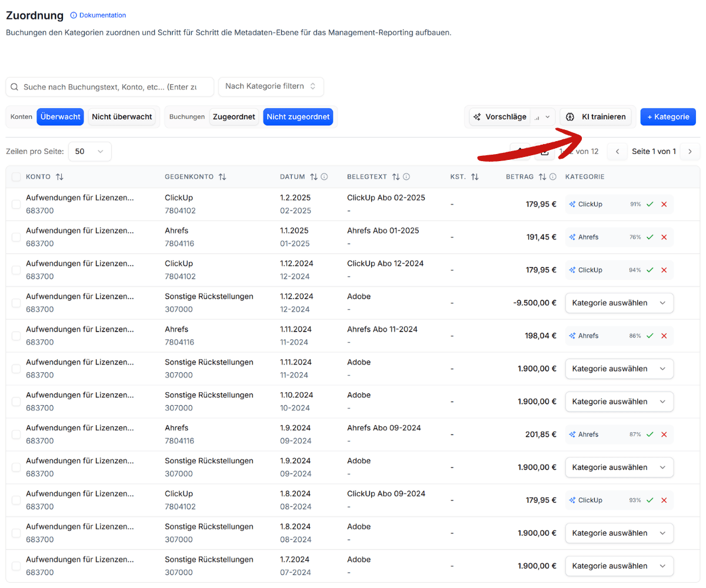Screen dimensions: 706x588
Task: Start KI trainieren
Action: (x=596, y=117)
